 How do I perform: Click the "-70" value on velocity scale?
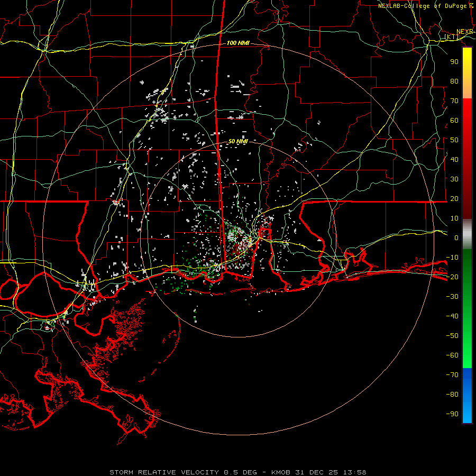[452, 375]
